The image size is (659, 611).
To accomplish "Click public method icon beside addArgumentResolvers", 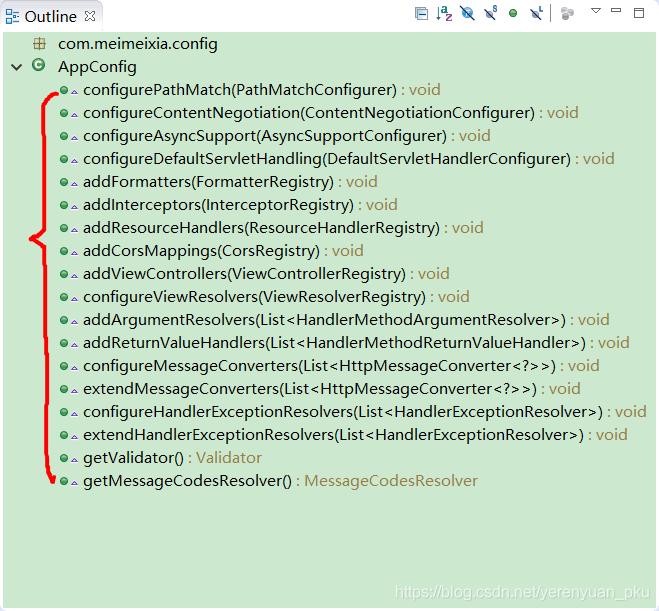I will coord(64,320).
